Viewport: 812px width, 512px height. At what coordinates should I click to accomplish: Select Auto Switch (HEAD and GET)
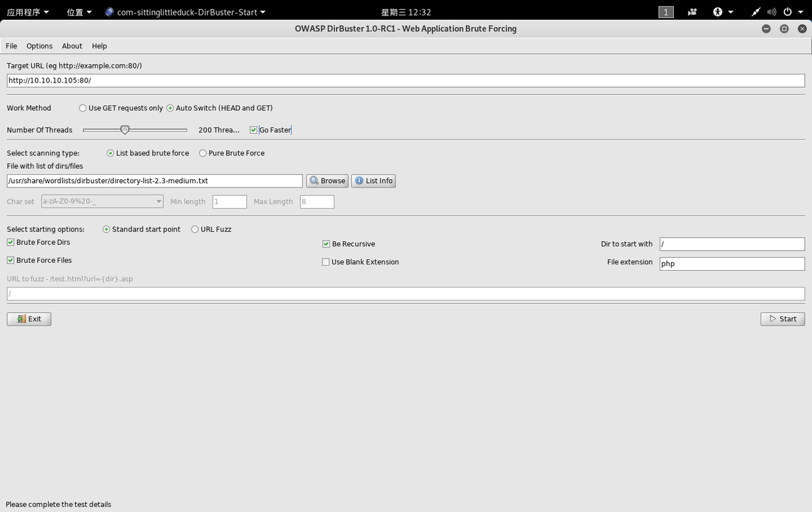click(219, 108)
